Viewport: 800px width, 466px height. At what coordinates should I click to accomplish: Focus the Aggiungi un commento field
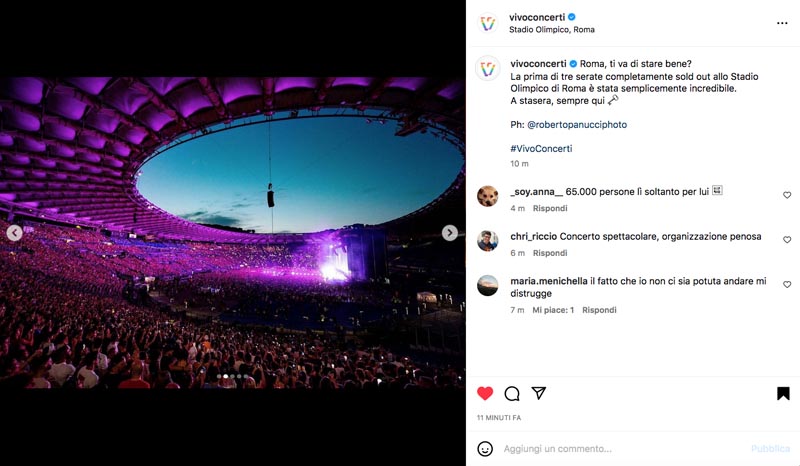tap(622, 449)
